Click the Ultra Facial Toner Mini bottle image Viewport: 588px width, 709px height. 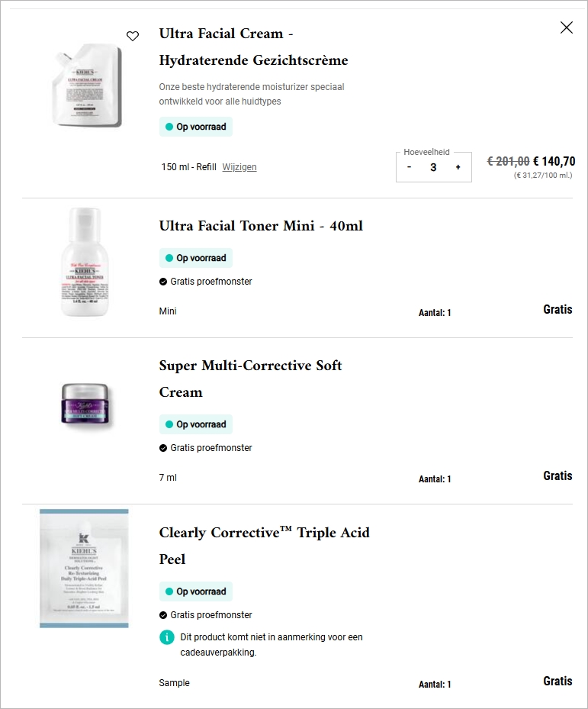(85, 262)
